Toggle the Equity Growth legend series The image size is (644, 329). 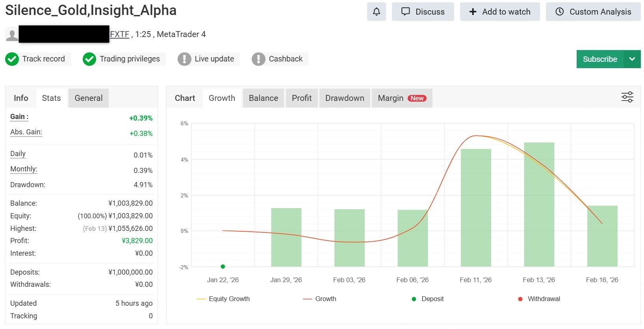[223, 299]
